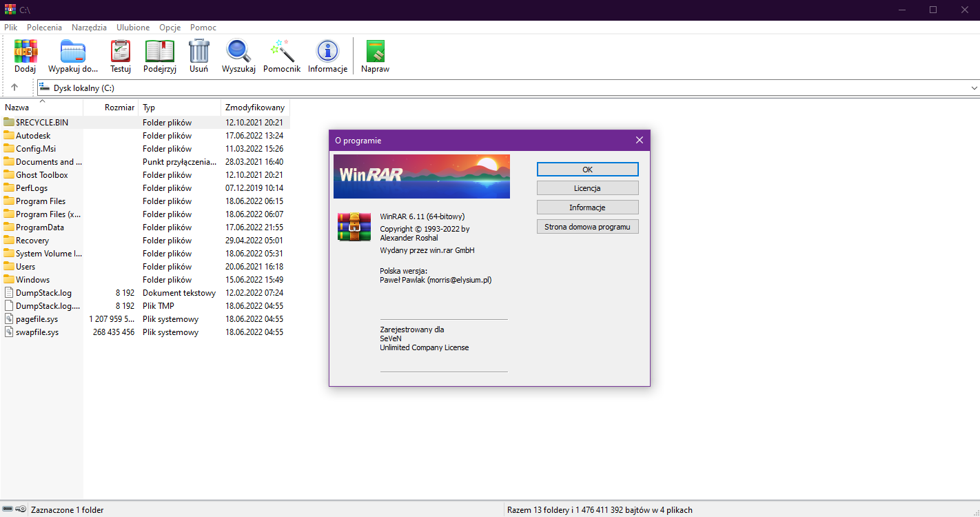Open the Ulubione menu
The image size is (980, 517).
[133, 28]
